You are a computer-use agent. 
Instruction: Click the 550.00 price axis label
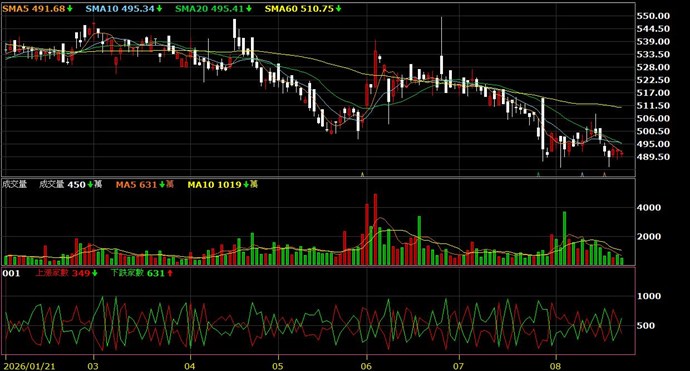pos(653,16)
